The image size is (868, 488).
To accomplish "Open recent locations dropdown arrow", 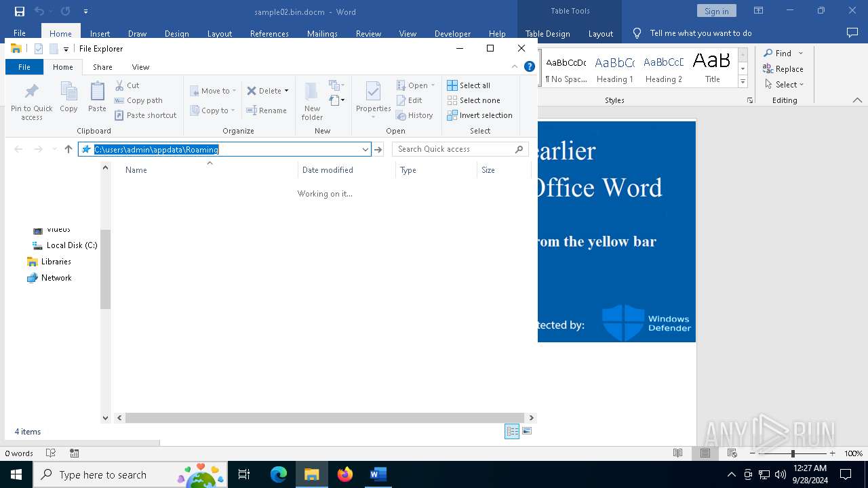I will coord(54,149).
